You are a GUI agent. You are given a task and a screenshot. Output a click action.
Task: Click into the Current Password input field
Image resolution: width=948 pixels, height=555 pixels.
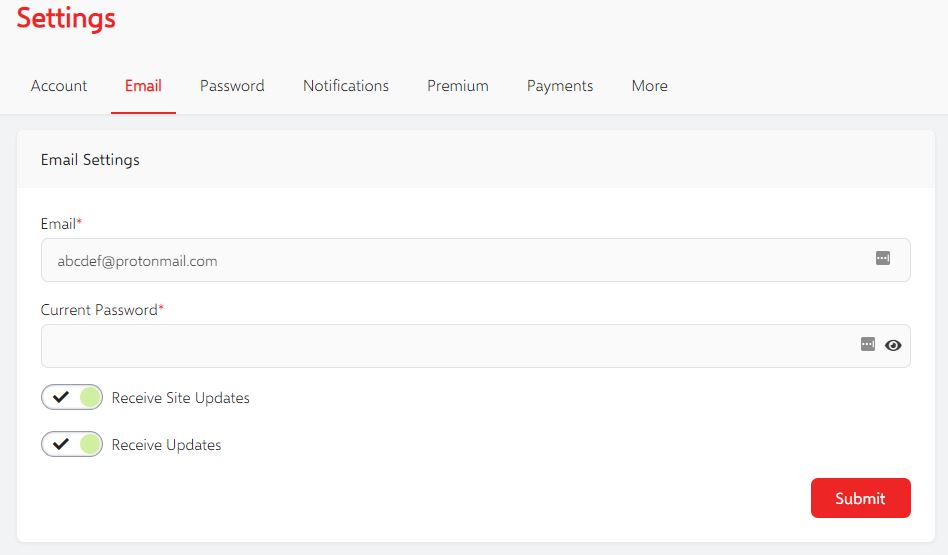click(476, 346)
